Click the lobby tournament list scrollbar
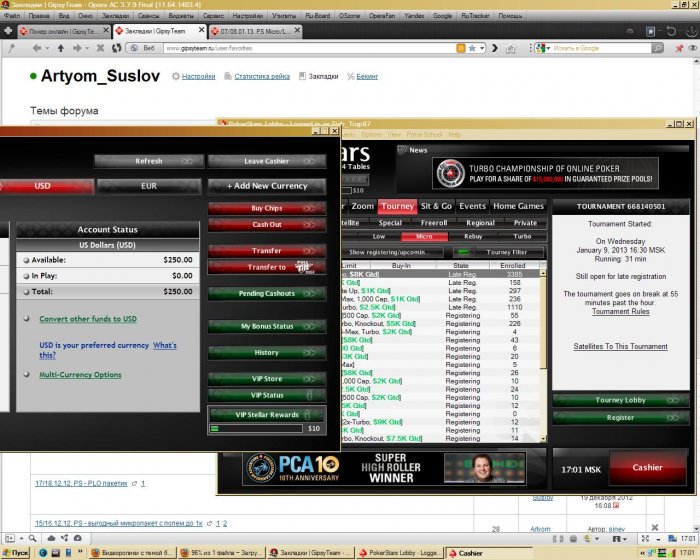 pos(543,356)
